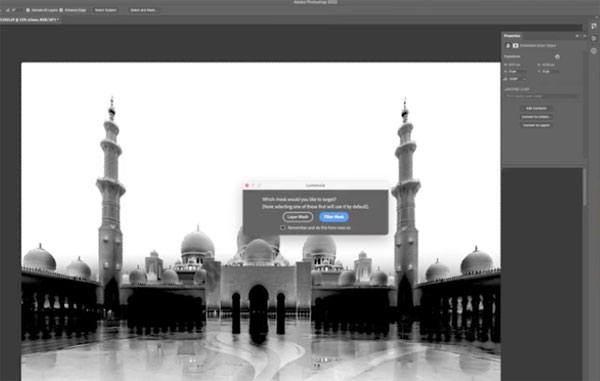
Task: Click Convert to Linked button
Action: (536, 117)
